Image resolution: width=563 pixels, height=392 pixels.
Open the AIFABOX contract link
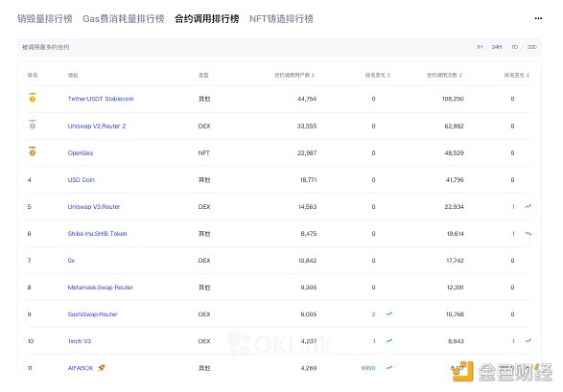(x=81, y=368)
